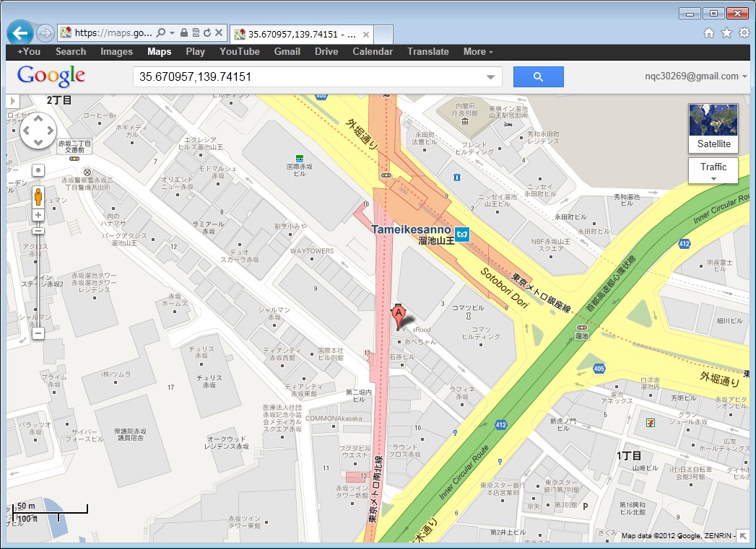The image size is (756, 549).
Task: Open YouTube in the Google bar
Action: 240,51
